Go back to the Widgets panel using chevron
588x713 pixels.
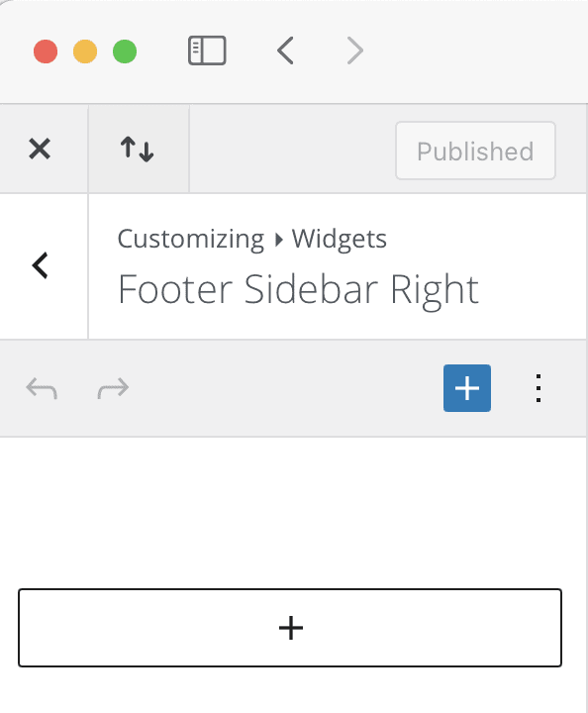41,265
